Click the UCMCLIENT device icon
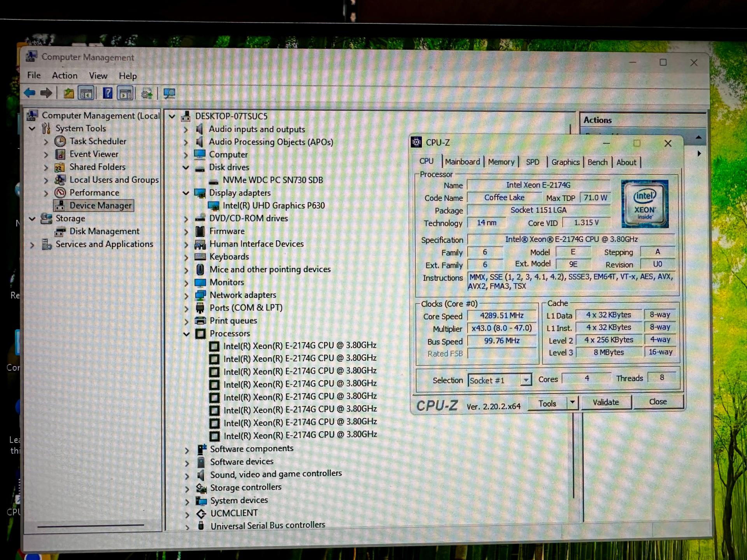The height and width of the screenshot is (560, 747). pyautogui.click(x=201, y=514)
